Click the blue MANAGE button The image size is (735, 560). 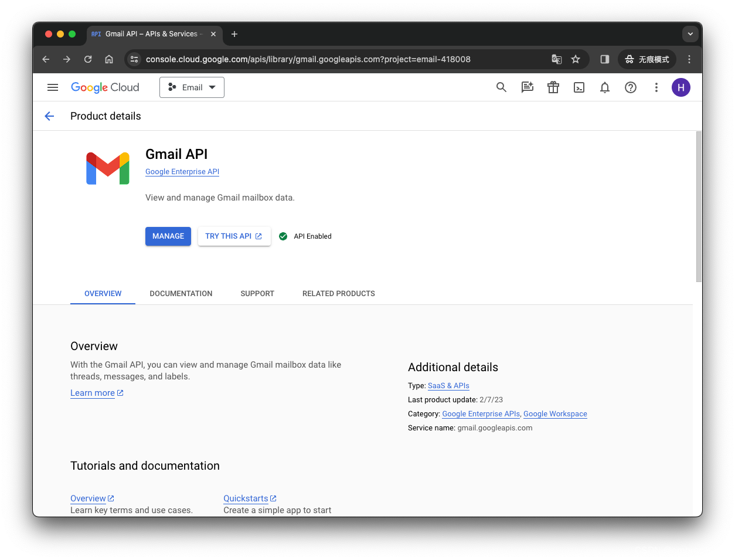168,236
